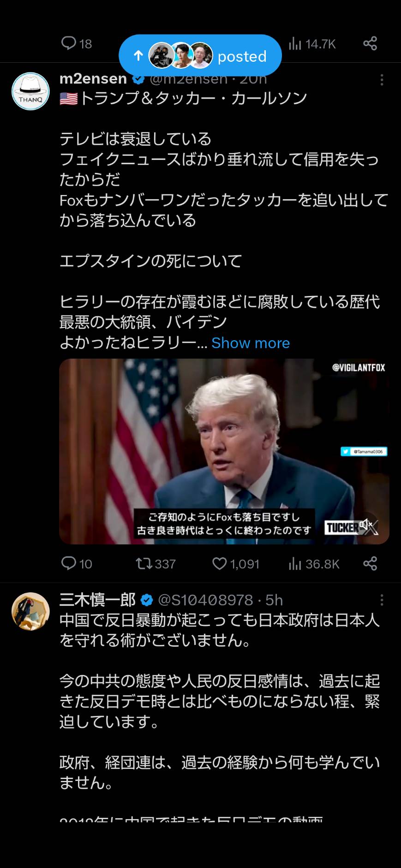This screenshot has width=401, height=868.
Task: Repost the post with 337 reposts
Action: click(x=156, y=564)
